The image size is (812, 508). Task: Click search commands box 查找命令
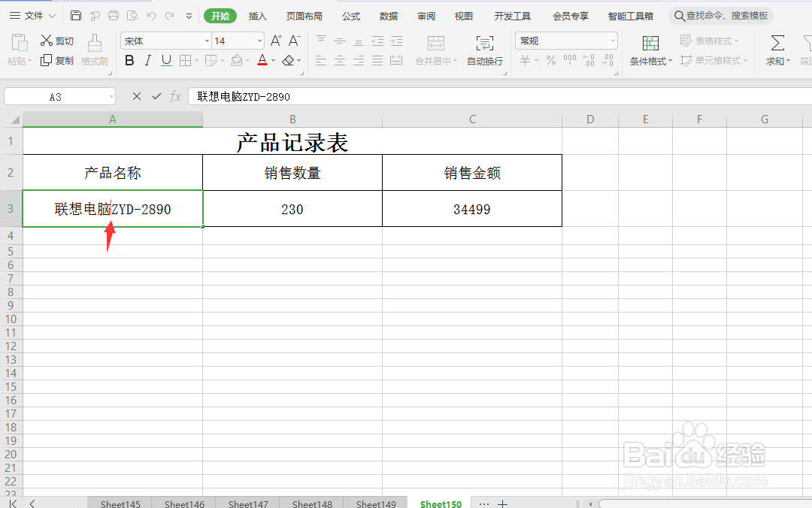click(721, 16)
